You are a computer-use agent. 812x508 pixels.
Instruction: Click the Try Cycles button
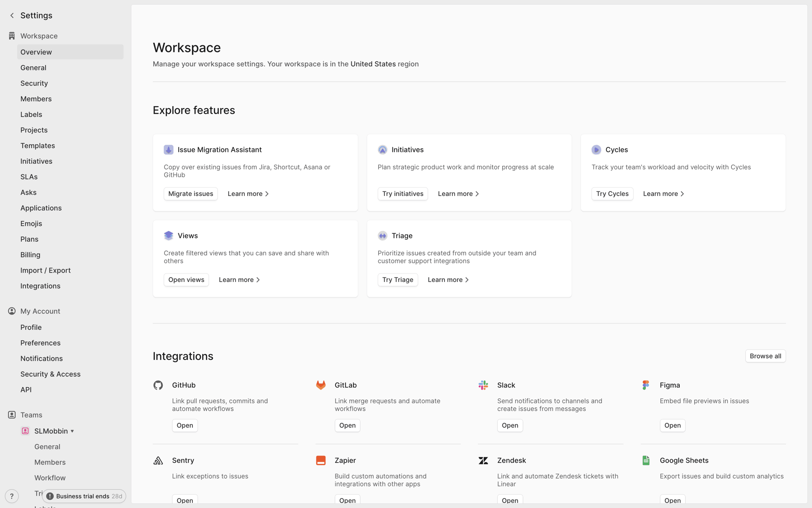pyautogui.click(x=612, y=194)
